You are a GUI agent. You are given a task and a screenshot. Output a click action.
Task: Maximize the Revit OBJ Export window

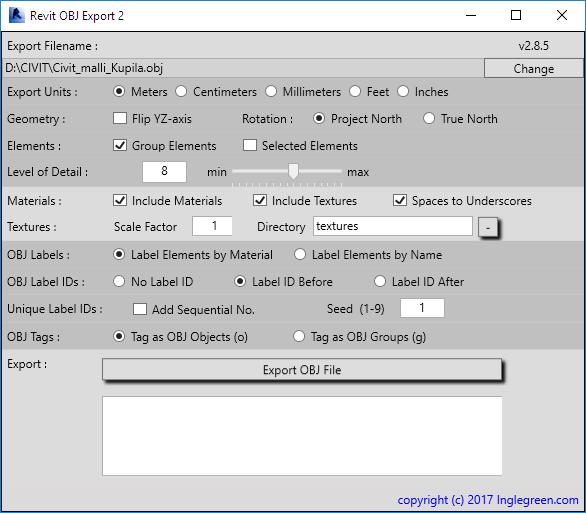pyautogui.click(x=516, y=15)
